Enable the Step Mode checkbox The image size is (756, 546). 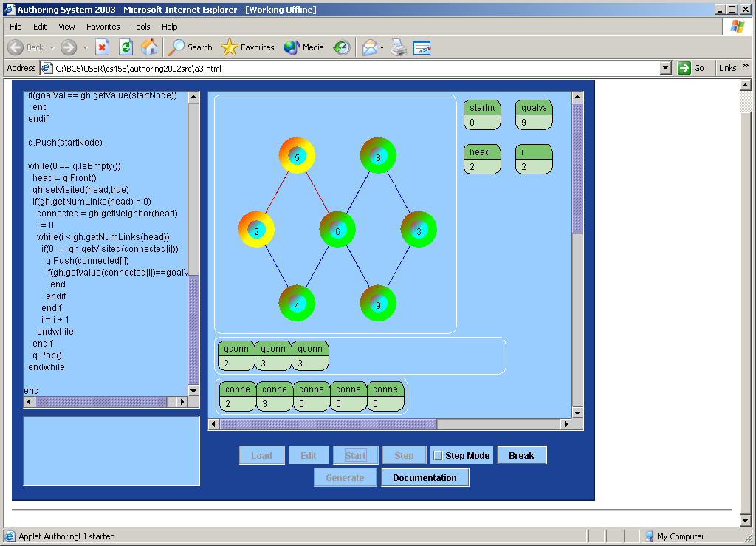(x=437, y=456)
